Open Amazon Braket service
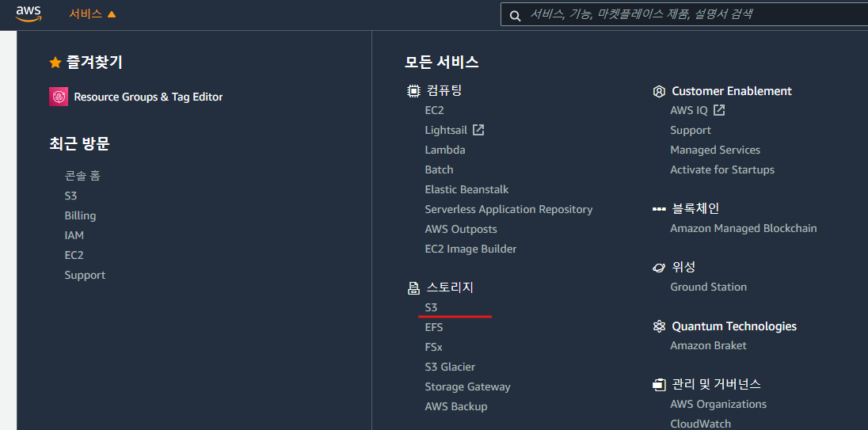Image resolution: width=868 pixels, height=430 pixels. tap(709, 345)
